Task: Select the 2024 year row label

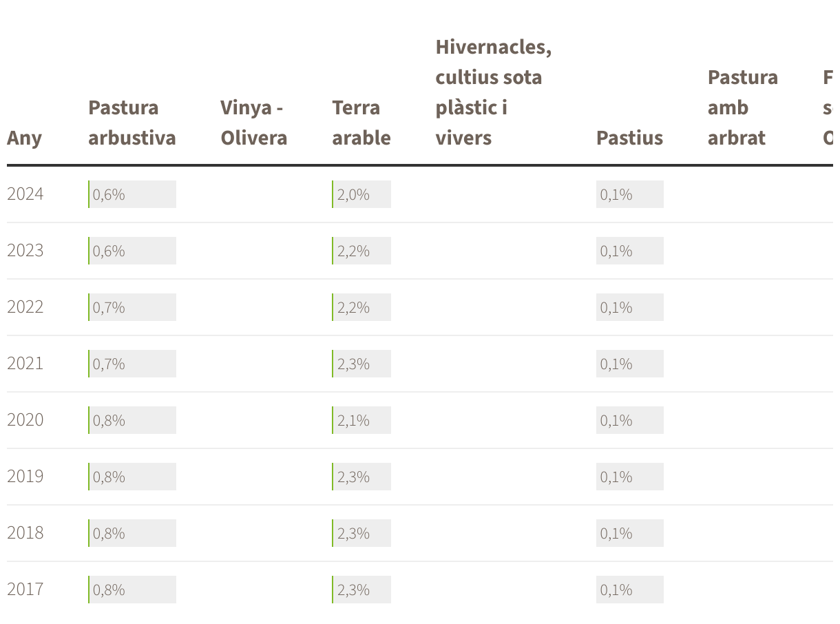Action: click(25, 194)
